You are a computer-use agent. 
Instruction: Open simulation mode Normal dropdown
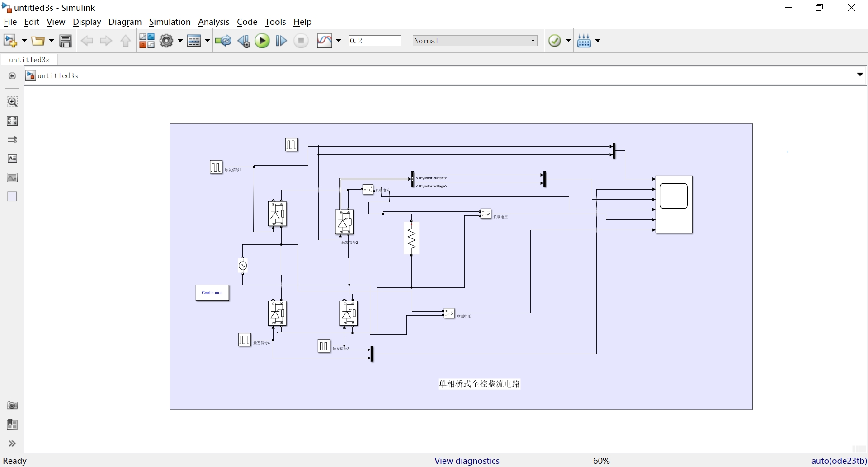pos(475,41)
